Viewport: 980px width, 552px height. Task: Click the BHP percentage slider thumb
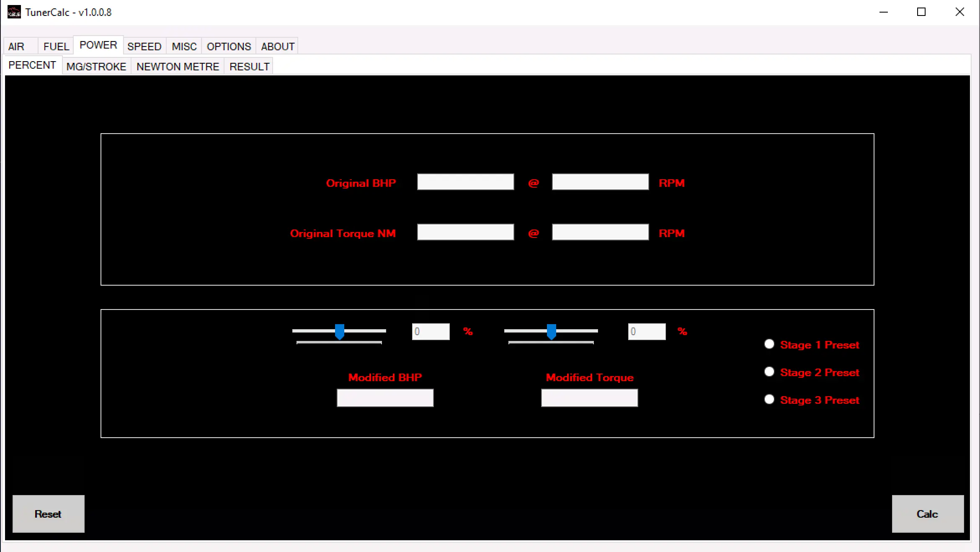(x=340, y=332)
